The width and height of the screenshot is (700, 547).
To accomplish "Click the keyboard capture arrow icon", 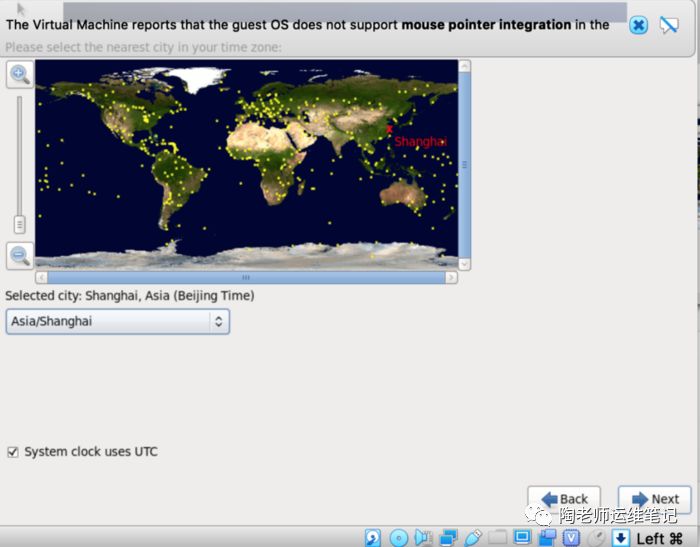I will (621, 538).
